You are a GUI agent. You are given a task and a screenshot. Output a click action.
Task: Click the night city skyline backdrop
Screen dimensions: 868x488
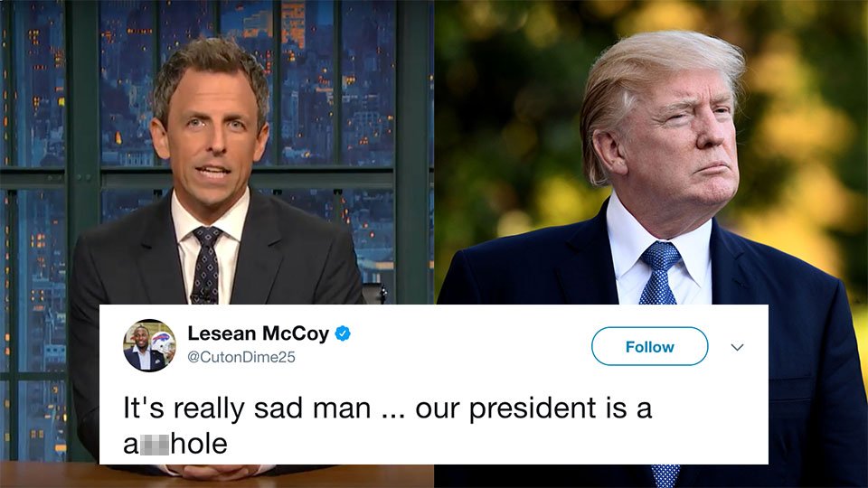[332, 83]
